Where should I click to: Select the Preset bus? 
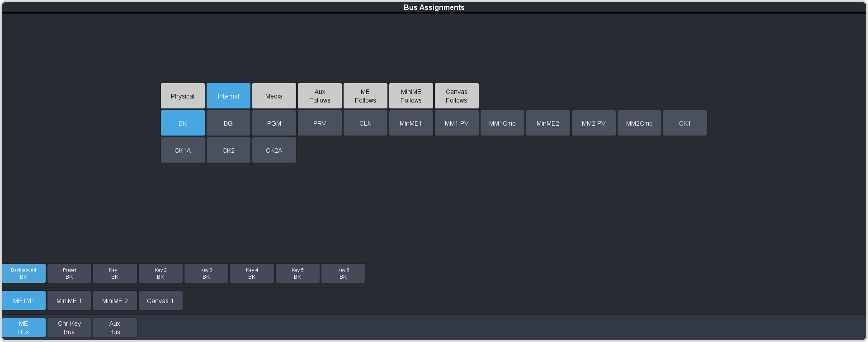coord(69,273)
